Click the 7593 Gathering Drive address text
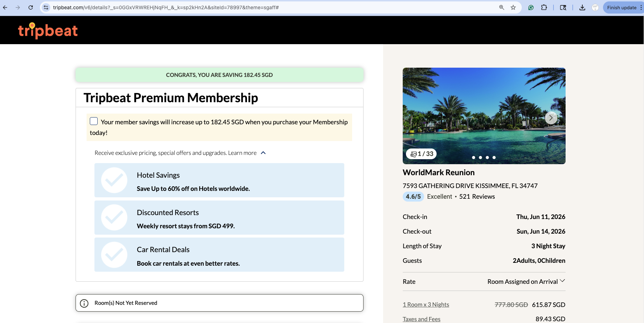644x323 pixels. pos(470,186)
